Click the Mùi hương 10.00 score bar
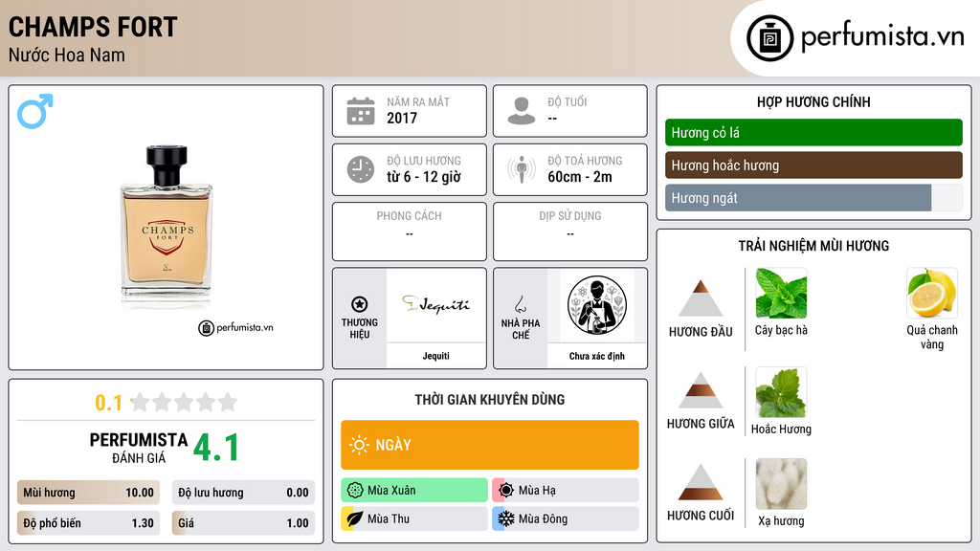 (88, 493)
